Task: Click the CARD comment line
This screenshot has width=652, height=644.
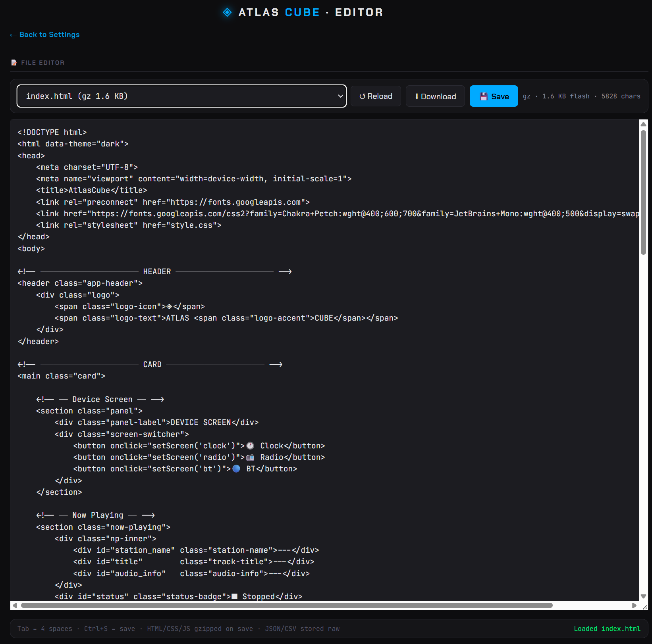Action: pos(150,365)
